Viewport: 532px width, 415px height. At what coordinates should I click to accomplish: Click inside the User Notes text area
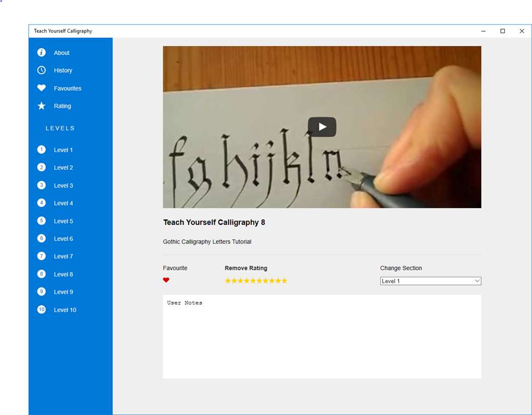pos(322,337)
